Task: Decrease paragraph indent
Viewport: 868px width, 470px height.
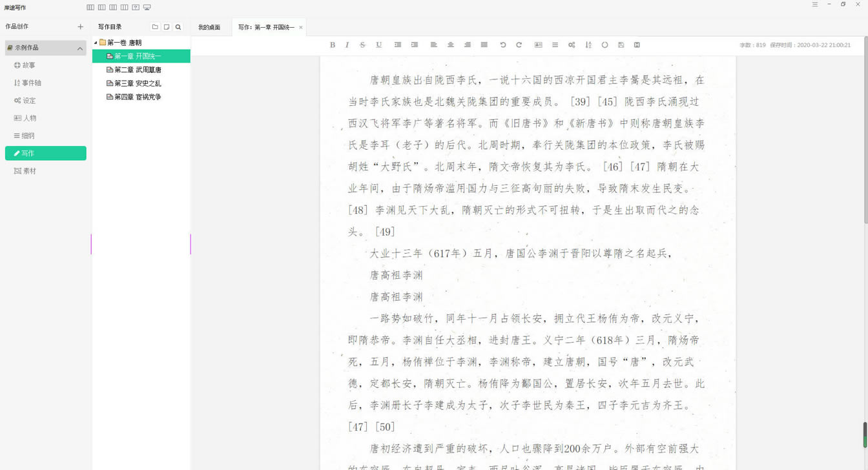Action: point(398,45)
